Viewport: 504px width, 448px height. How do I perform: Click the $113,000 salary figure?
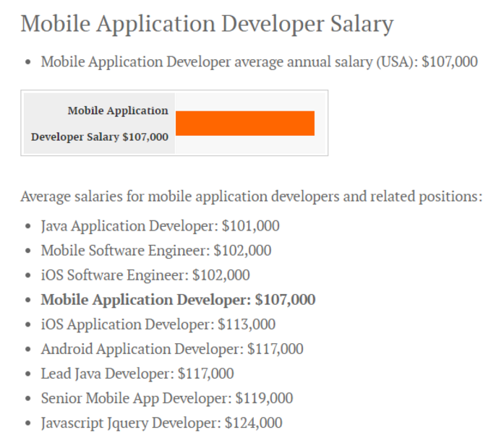(247, 324)
